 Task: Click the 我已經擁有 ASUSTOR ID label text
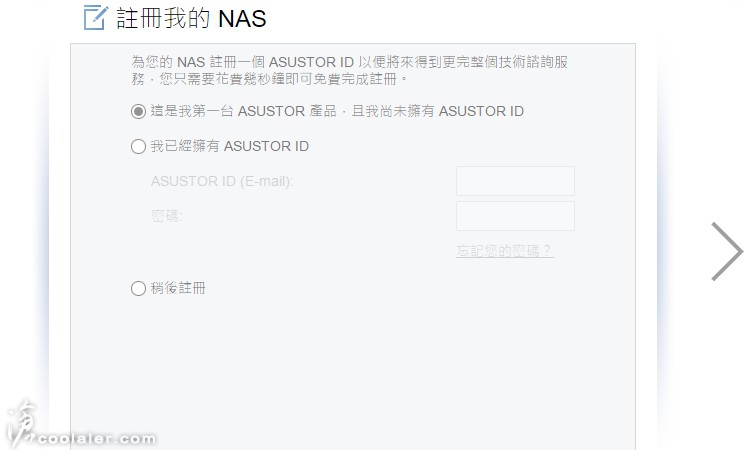(x=230, y=146)
